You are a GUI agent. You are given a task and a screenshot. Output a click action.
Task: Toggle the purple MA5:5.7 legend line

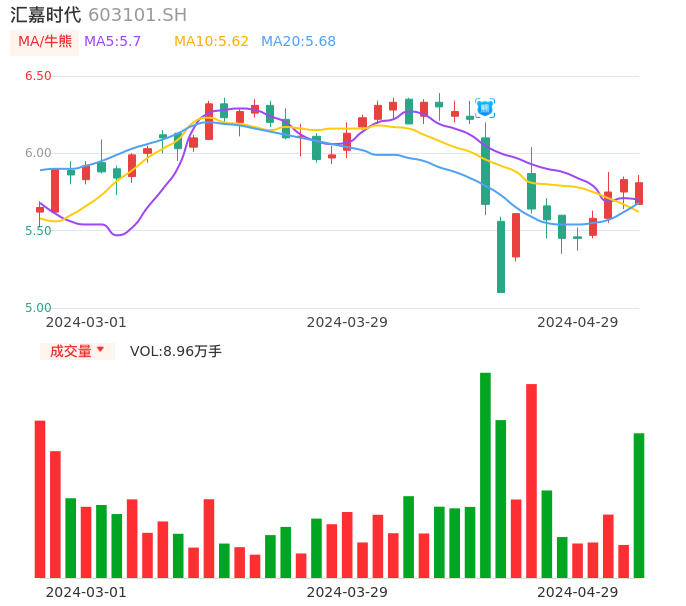pos(113,41)
